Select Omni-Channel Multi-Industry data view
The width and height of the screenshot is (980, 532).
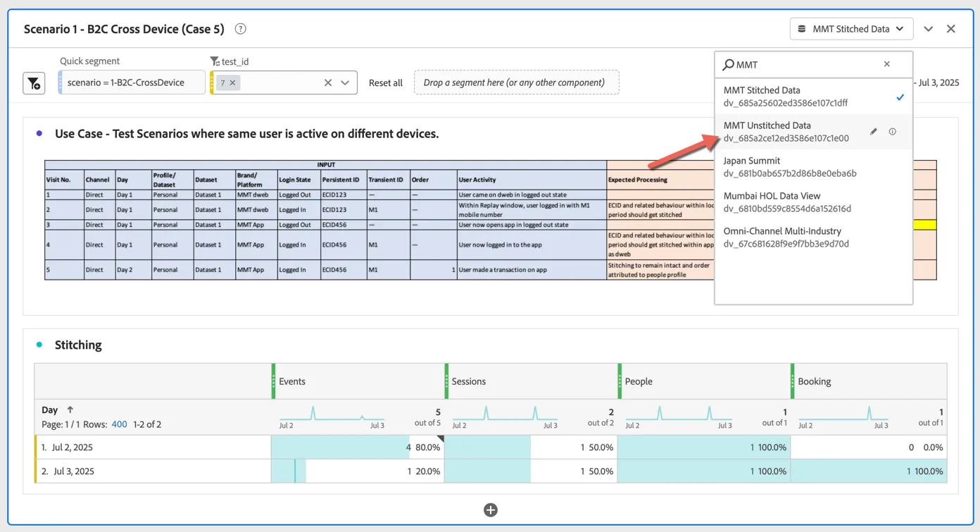tap(813, 237)
